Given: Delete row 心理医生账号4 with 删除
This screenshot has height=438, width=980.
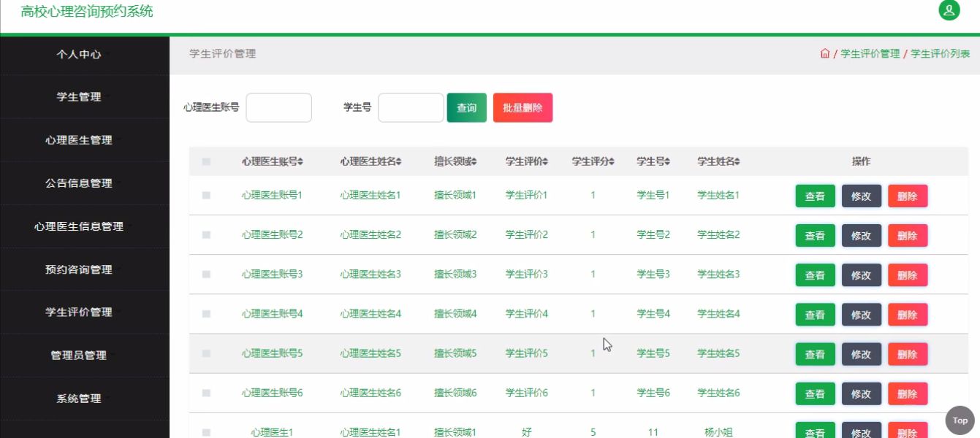Looking at the screenshot, I should click(907, 315).
